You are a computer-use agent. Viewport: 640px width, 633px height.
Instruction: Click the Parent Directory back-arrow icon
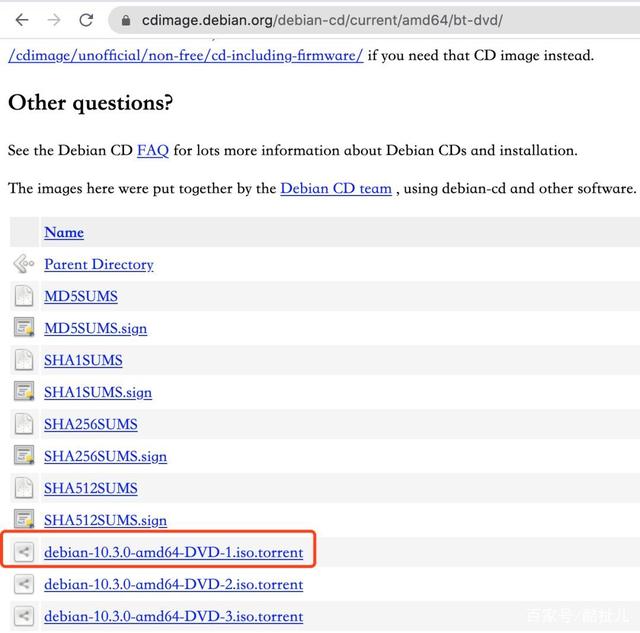point(24,264)
